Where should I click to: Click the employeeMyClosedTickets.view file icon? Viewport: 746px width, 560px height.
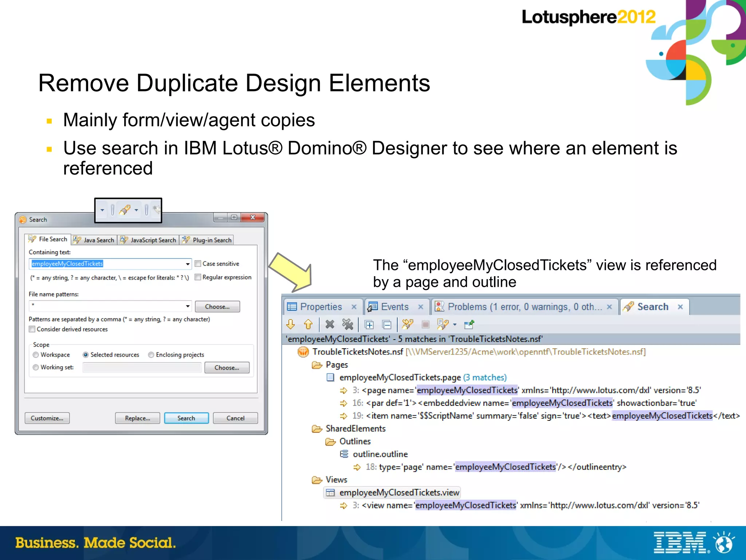[x=330, y=493]
